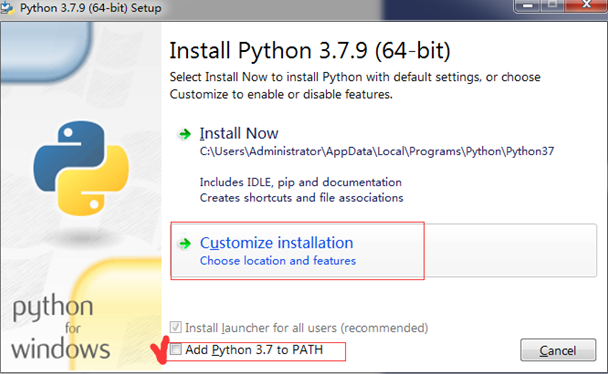Click the default install path under Install Now
Viewport: 608px width, 374px height.
(x=377, y=151)
